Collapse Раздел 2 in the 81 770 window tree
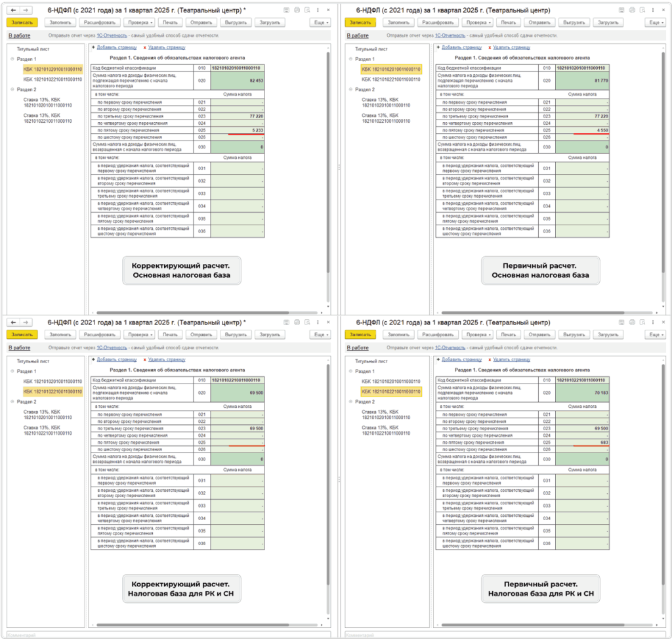Image resolution: width=672 pixels, height=639 pixels. coord(350,89)
